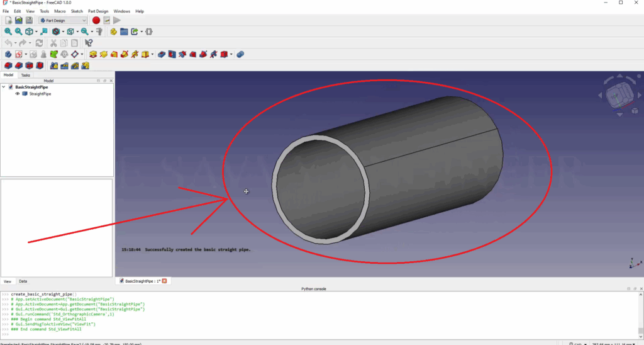Screen dimensions: 644x345
Task: Click the Redo arrow icon
Action: point(23,43)
